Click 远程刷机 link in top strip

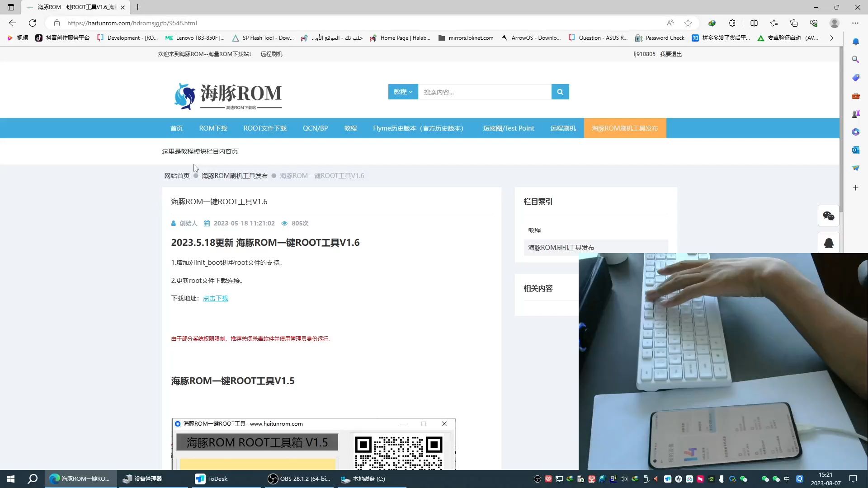(271, 54)
